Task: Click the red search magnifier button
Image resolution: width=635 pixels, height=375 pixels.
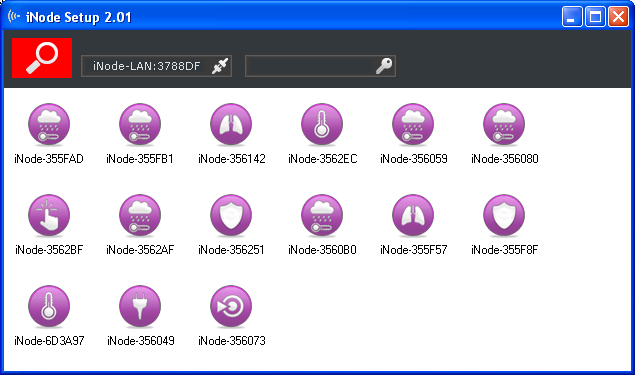Action: click(42, 58)
